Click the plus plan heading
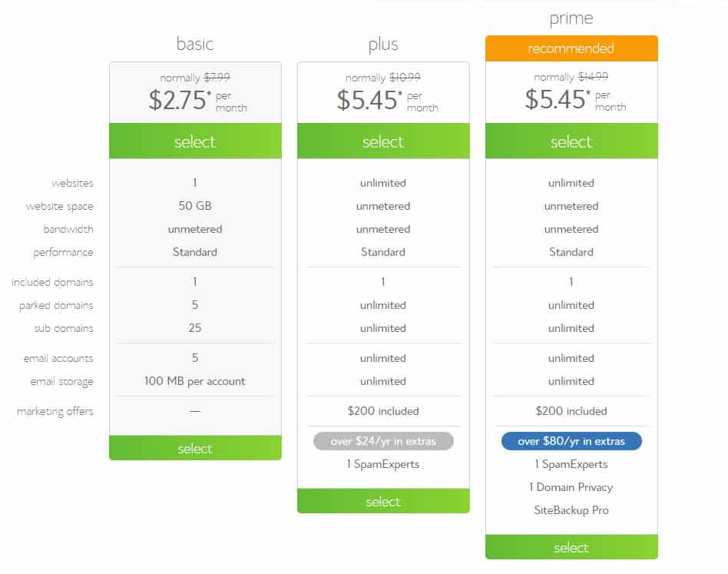Image resolution: width=728 pixels, height=574 pixels. coord(383,45)
